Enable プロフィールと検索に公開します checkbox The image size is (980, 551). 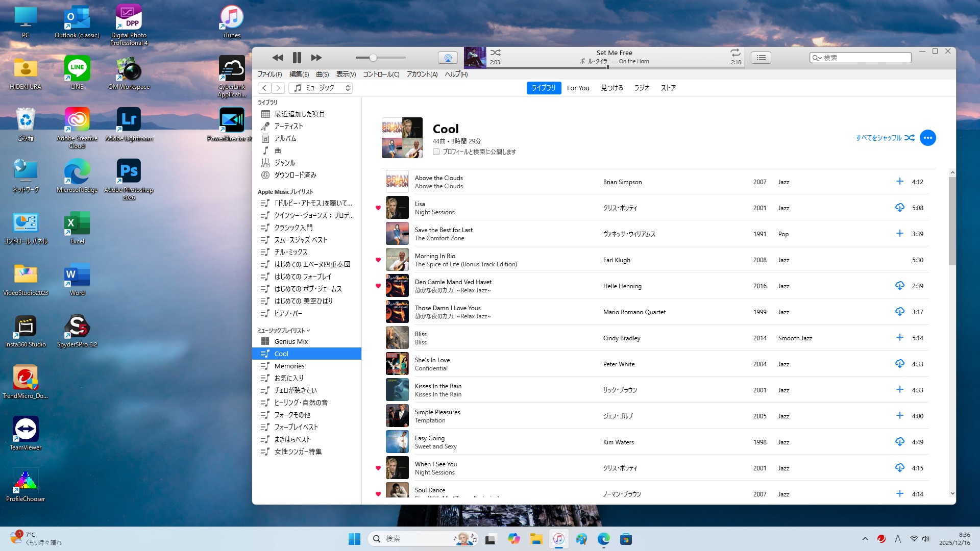[x=436, y=152]
